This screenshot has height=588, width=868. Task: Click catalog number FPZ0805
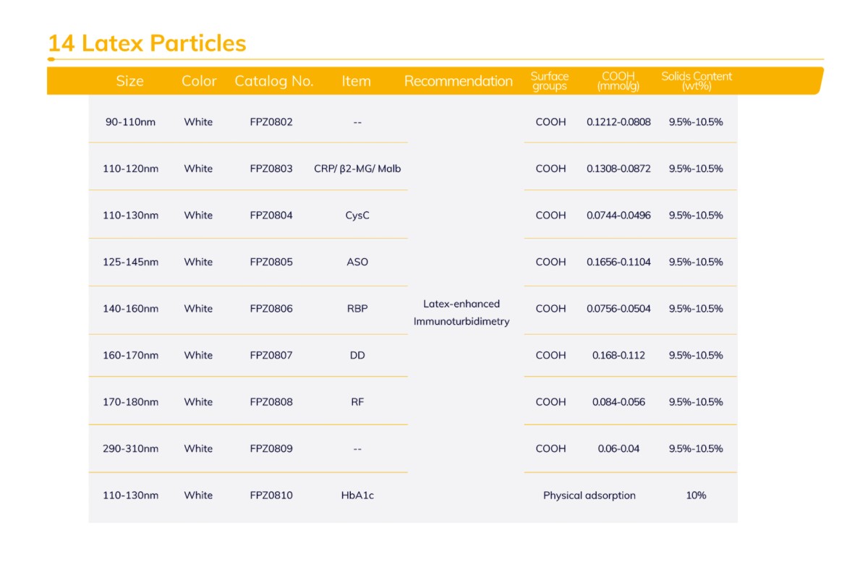pos(271,262)
